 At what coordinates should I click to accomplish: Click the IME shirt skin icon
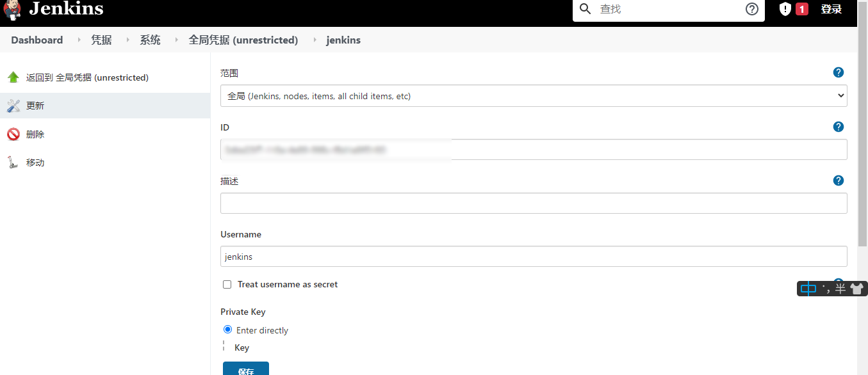(x=857, y=289)
